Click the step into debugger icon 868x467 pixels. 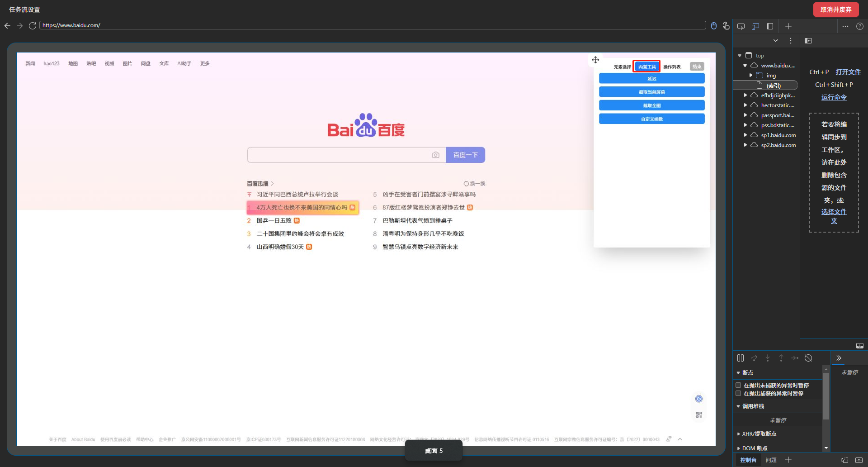point(768,358)
